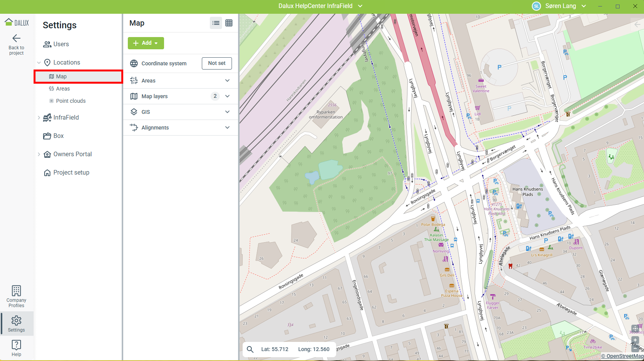The height and width of the screenshot is (361, 644).
Task: Click the Not set coordinate system button
Action: click(x=217, y=63)
